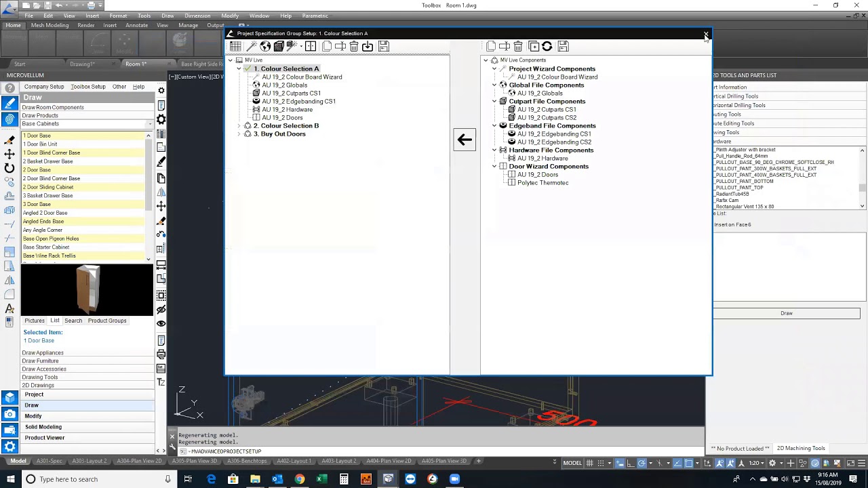Click the cabinet 3D preview thumbnail
Screen dimensions: 868x488
click(x=87, y=289)
